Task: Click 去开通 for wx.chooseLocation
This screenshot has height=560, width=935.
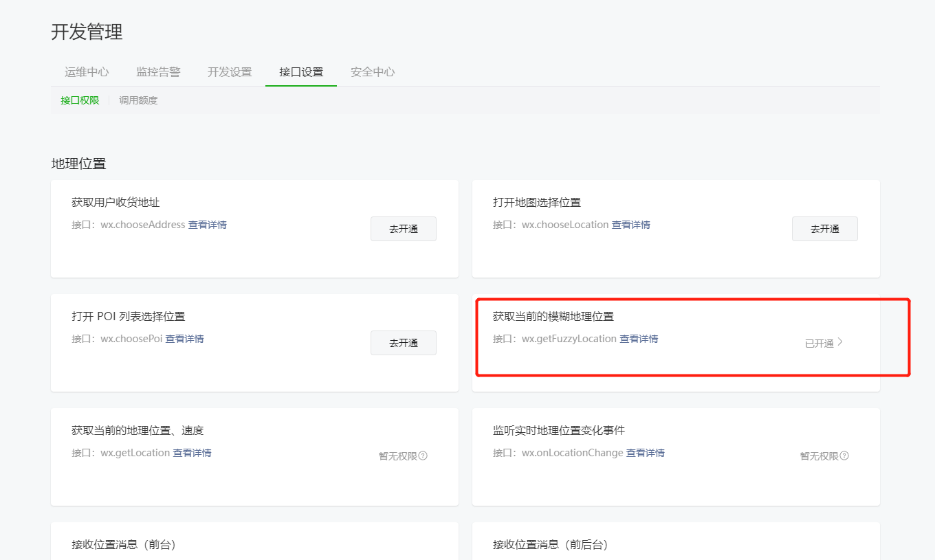Action: tap(825, 229)
